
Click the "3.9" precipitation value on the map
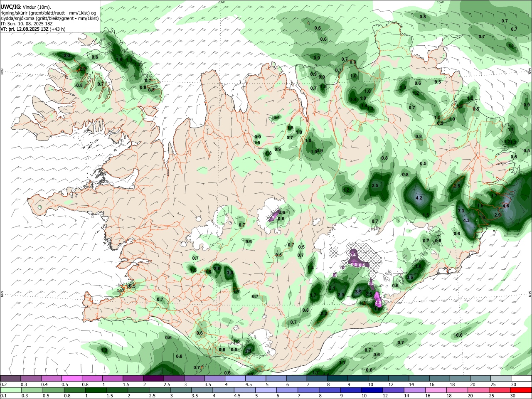tap(358, 292)
